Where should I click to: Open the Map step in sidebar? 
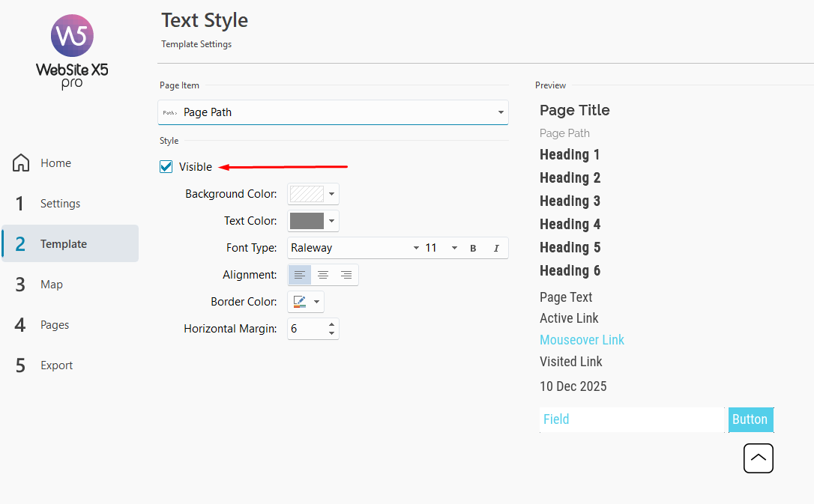tap(51, 285)
